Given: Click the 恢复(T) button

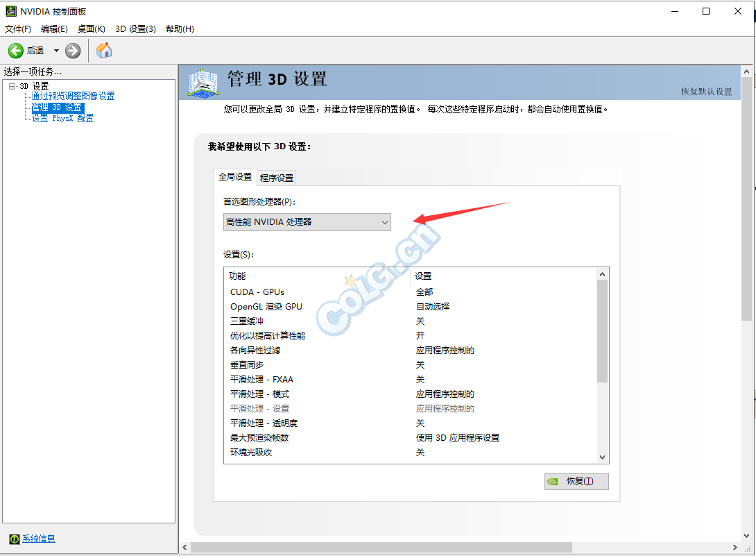Looking at the screenshot, I should click(576, 481).
